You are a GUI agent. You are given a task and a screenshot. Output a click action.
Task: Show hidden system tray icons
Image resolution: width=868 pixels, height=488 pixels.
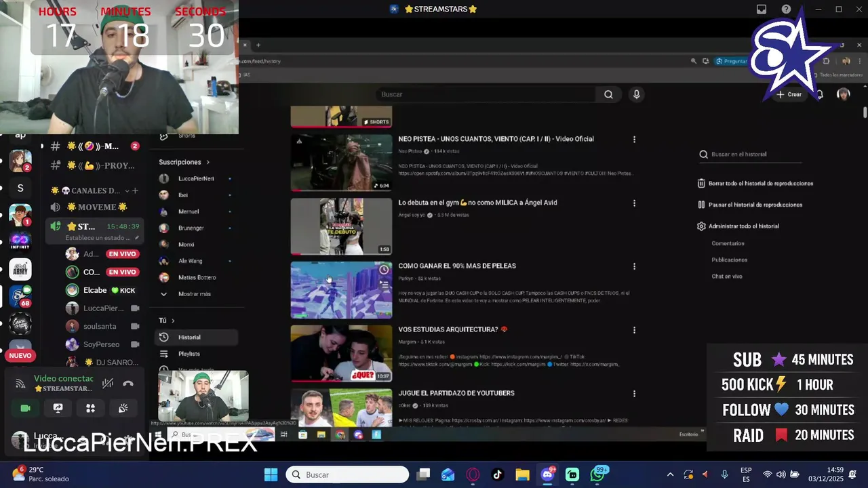click(x=670, y=474)
